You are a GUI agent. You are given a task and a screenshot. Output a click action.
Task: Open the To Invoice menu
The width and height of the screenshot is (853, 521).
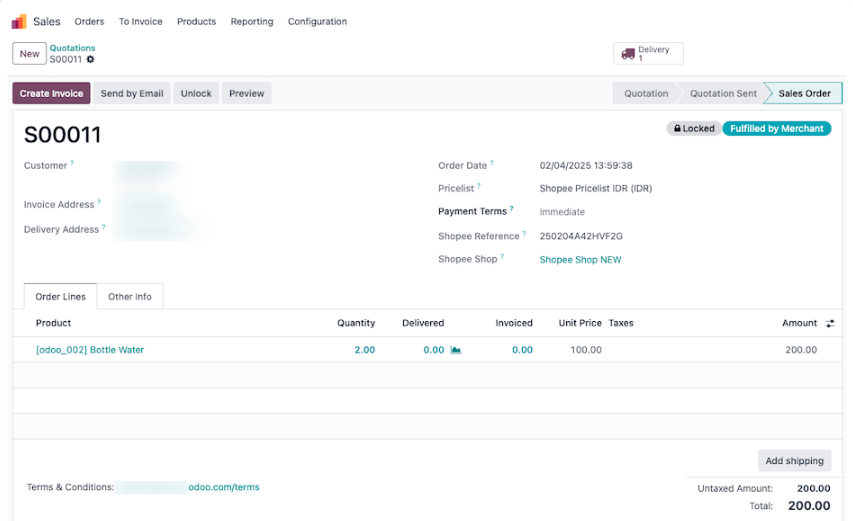(140, 22)
